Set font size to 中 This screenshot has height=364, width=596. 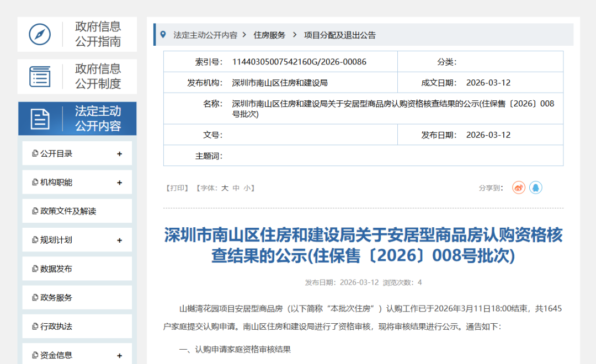pos(236,188)
